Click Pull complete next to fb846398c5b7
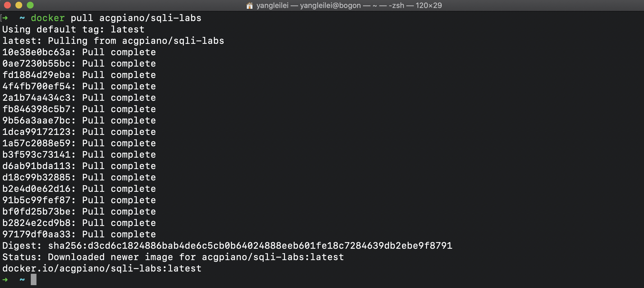644x288 pixels. [119, 109]
